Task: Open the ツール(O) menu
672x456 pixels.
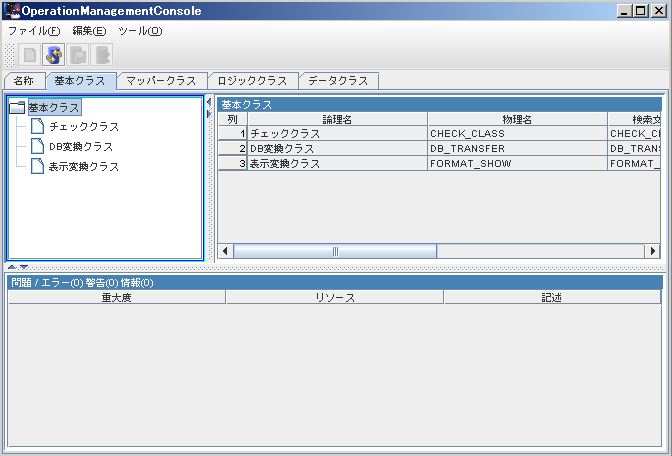Action: (140, 31)
